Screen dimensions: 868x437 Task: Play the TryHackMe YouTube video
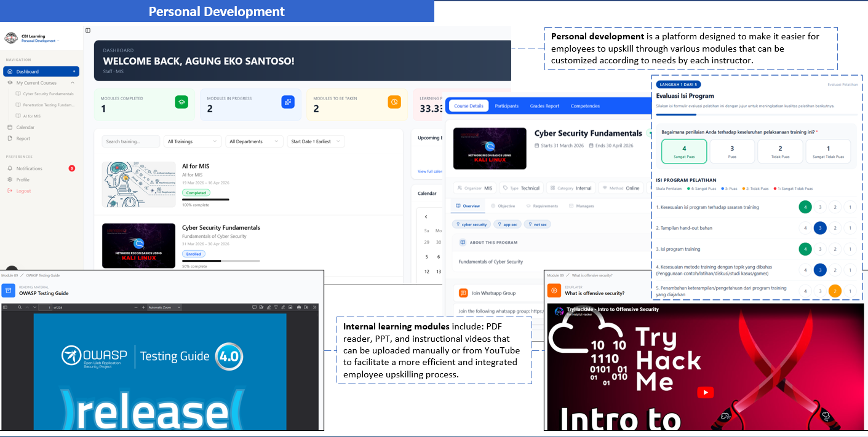(706, 392)
